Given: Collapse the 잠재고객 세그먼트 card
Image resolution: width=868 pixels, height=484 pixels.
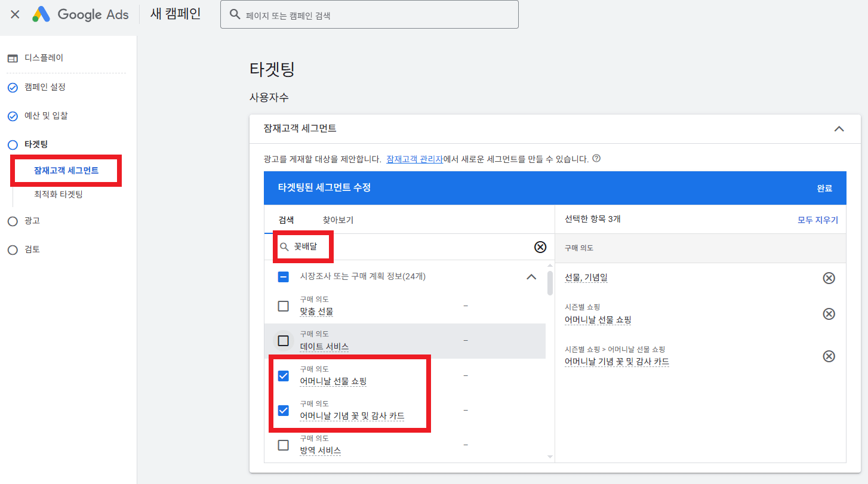Looking at the screenshot, I should [839, 128].
